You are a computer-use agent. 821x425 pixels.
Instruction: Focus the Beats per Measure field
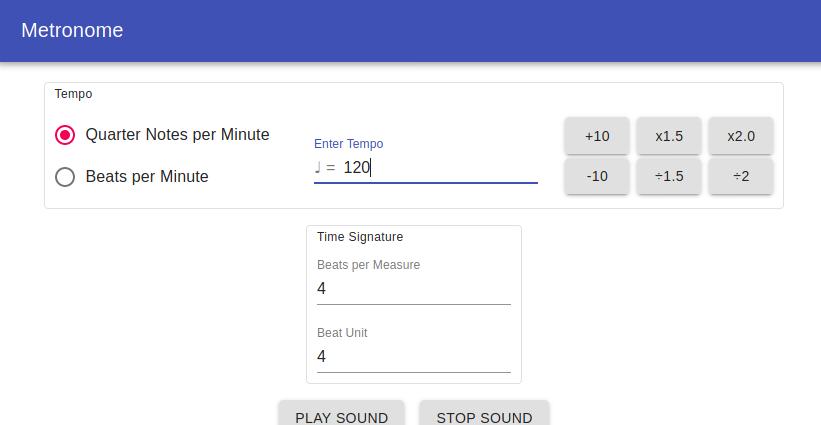[x=413, y=289]
